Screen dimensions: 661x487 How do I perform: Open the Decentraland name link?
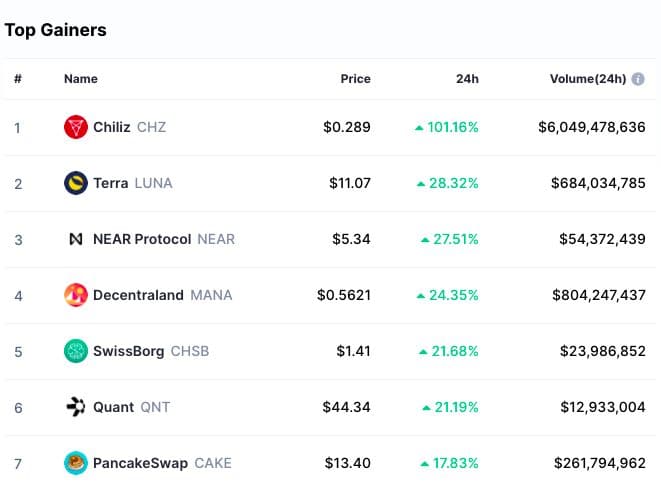(x=138, y=295)
